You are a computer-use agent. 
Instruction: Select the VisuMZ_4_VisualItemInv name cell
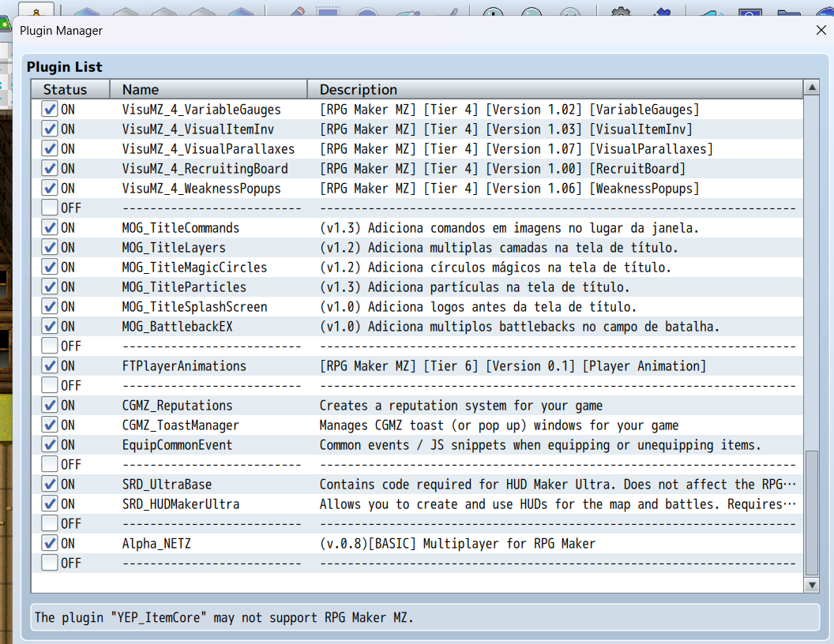pos(198,129)
